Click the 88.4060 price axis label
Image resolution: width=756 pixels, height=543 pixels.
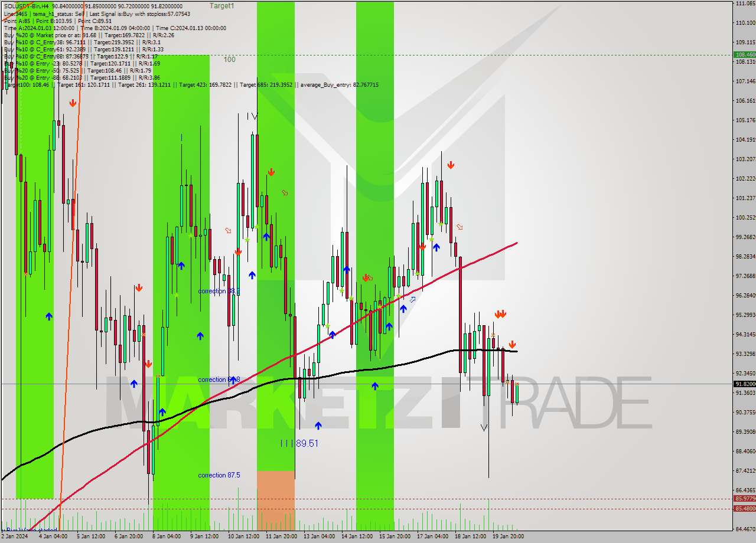click(x=746, y=451)
